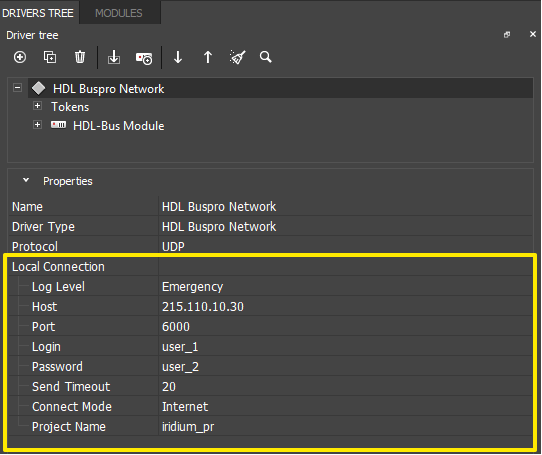This screenshot has height=455, width=542.
Task: Switch to the DRIVERS TREE tab
Action: click(x=38, y=13)
